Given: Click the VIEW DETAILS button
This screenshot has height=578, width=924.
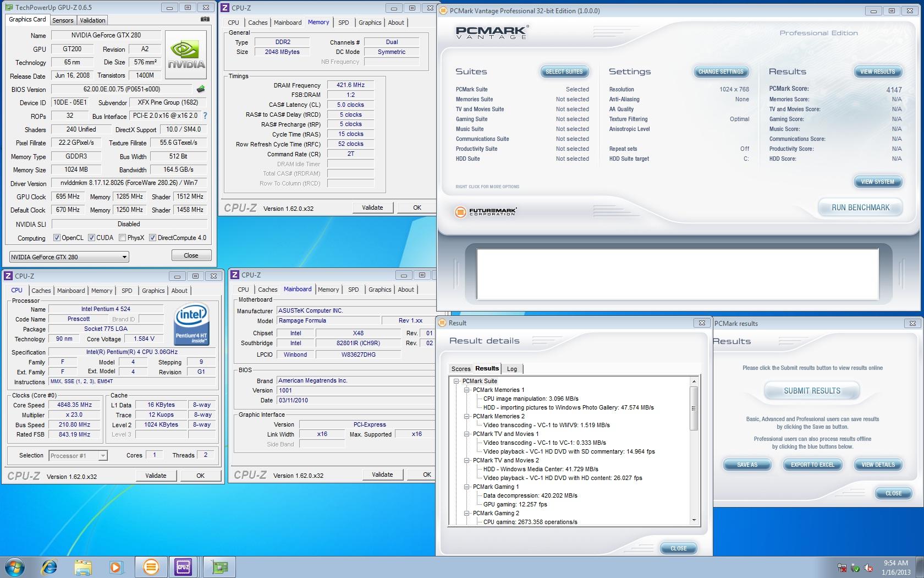Looking at the screenshot, I should 878,465.
